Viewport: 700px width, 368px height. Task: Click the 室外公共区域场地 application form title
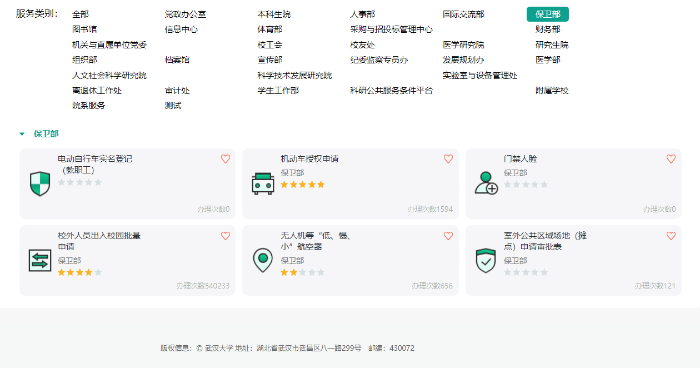click(545, 241)
